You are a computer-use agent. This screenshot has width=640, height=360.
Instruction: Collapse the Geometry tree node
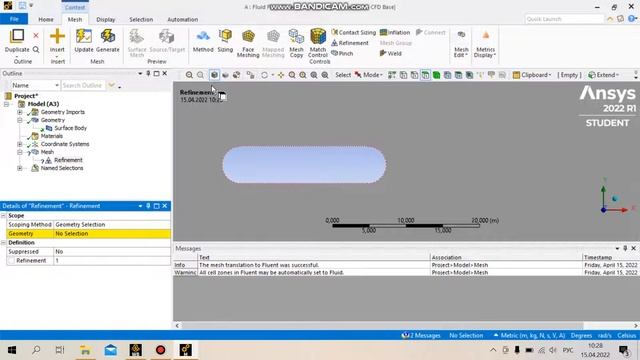[x=20, y=120]
